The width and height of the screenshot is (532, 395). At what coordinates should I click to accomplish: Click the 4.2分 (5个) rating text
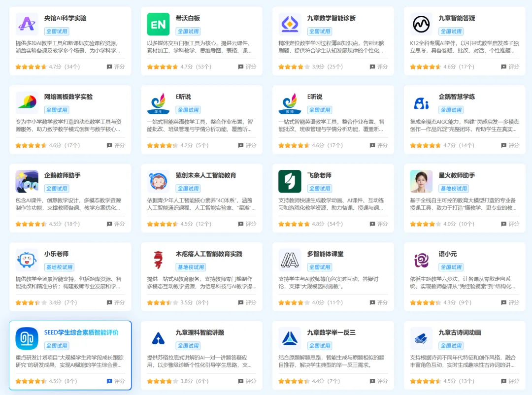195,145
